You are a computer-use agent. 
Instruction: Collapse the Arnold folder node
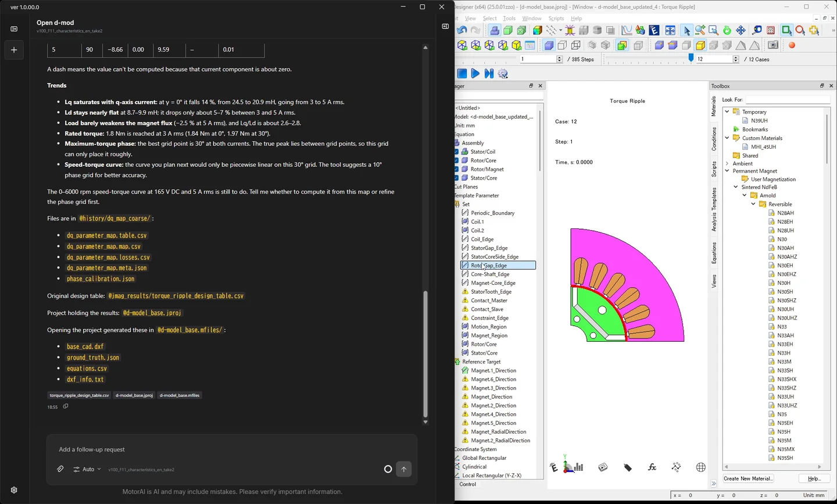[x=745, y=195]
